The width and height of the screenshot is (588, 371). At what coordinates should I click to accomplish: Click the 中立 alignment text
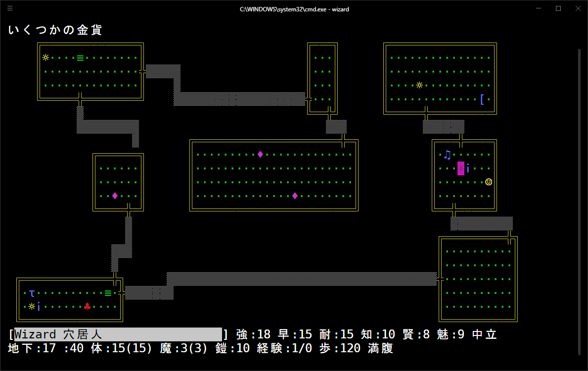485,334
